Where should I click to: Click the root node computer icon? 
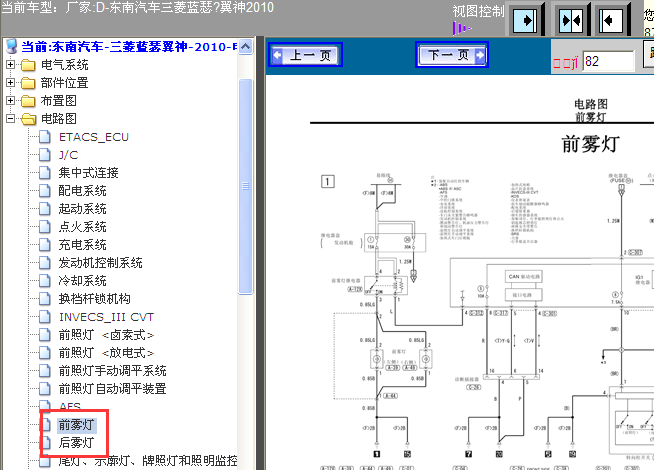(x=12, y=46)
